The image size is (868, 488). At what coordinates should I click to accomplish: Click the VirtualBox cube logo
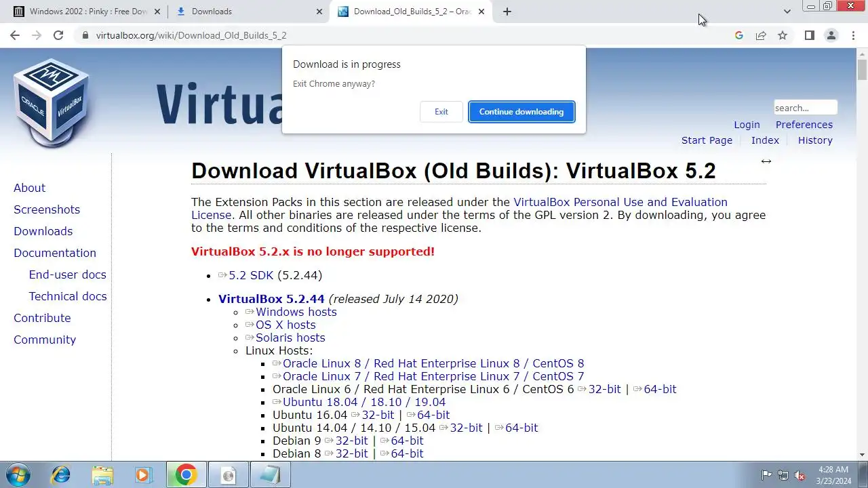click(51, 102)
